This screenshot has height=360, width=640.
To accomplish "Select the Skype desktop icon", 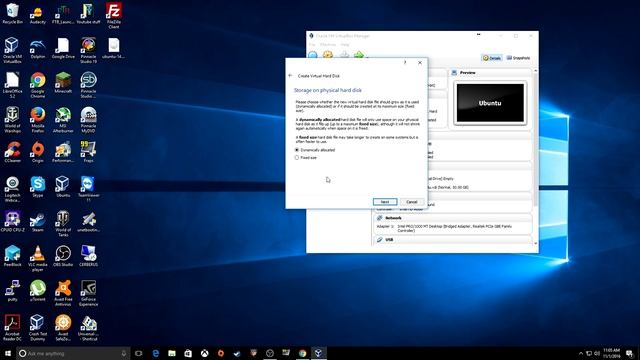I will [x=38, y=187].
